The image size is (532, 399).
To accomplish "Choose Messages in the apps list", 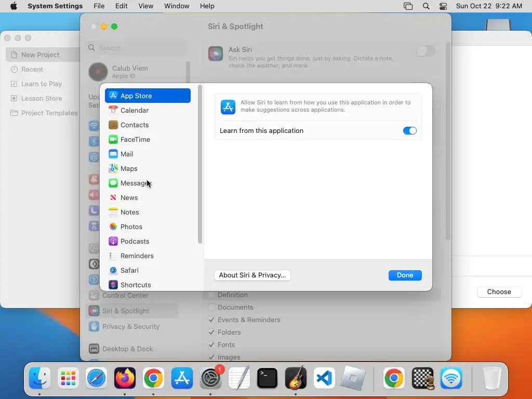I will 148,183.
